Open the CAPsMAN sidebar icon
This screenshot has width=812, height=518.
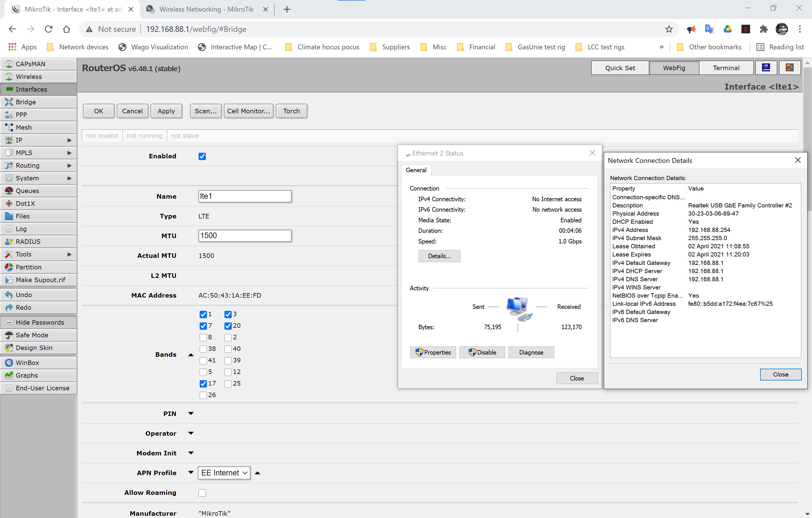point(9,64)
